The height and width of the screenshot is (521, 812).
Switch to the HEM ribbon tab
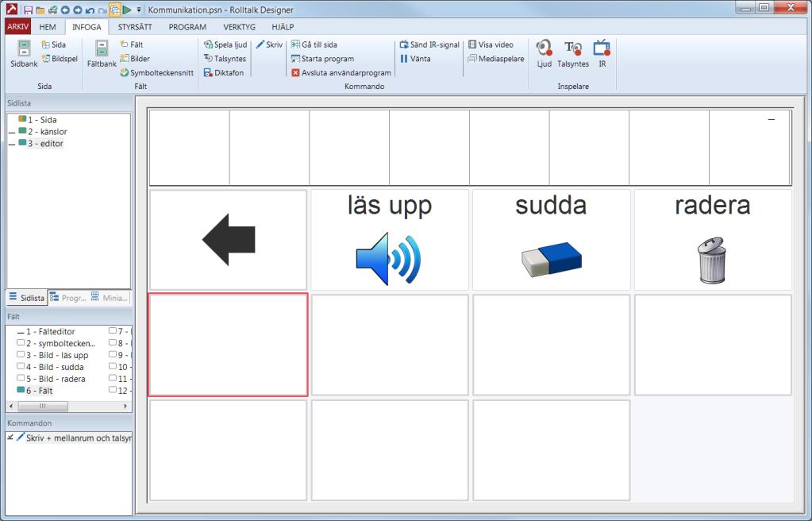tap(48, 27)
